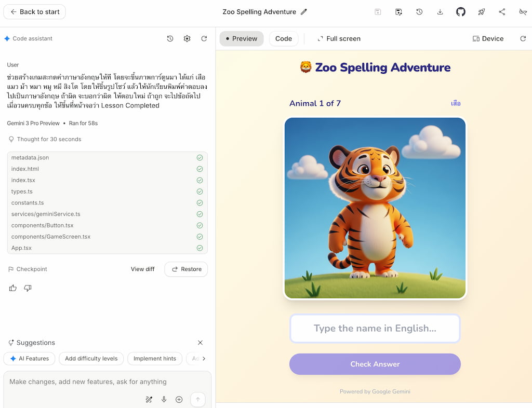The image size is (532, 408).
Task: Click the thumbs up feedback icon
Action: [x=13, y=288]
